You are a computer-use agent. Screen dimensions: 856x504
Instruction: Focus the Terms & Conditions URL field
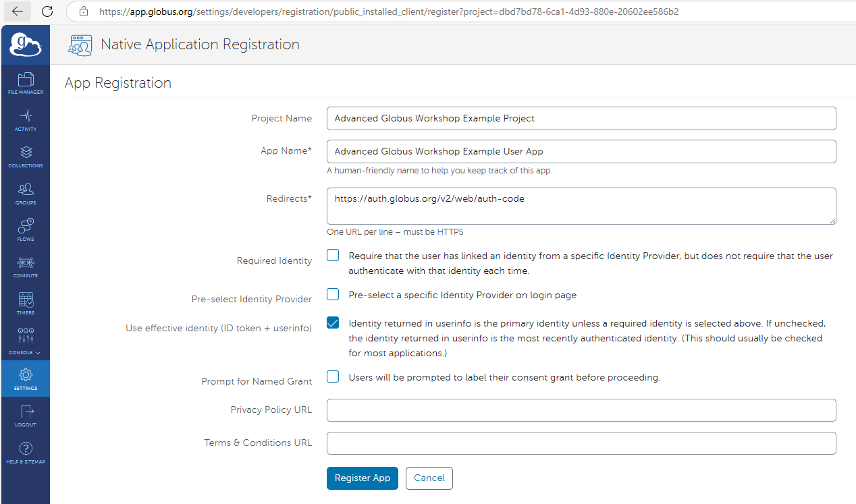581,443
